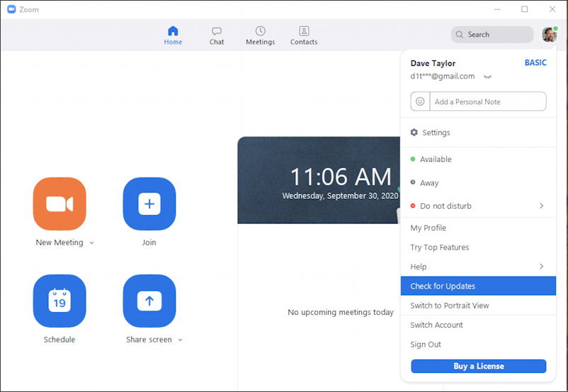
Task: Open the emoji picker for the personal note
Action: coord(420,101)
